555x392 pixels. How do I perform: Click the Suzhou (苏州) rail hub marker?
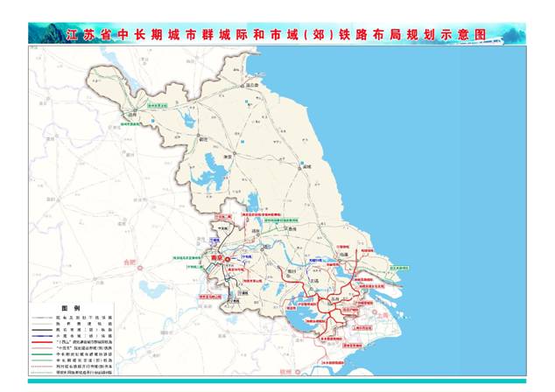click(333, 299)
